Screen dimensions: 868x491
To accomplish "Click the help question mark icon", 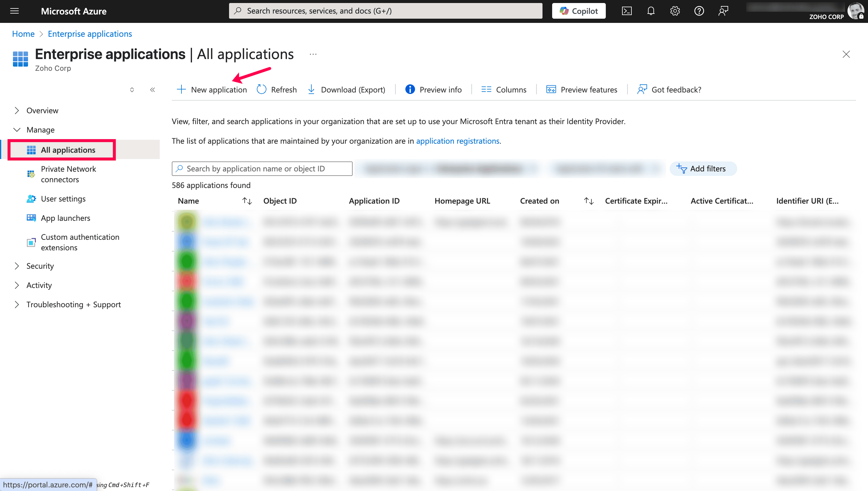I will tap(699, 11).
